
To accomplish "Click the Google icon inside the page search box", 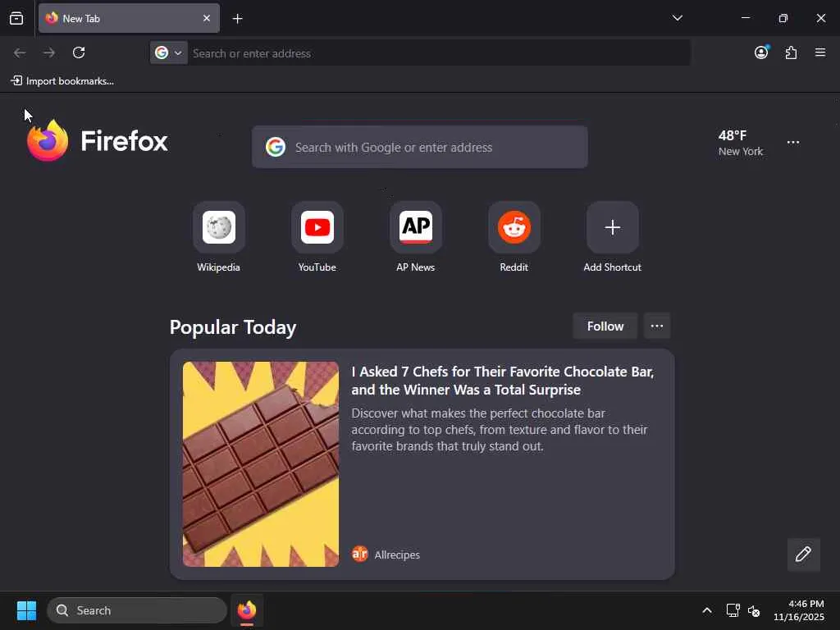I will pyautogui.click(x=276, y=147).
